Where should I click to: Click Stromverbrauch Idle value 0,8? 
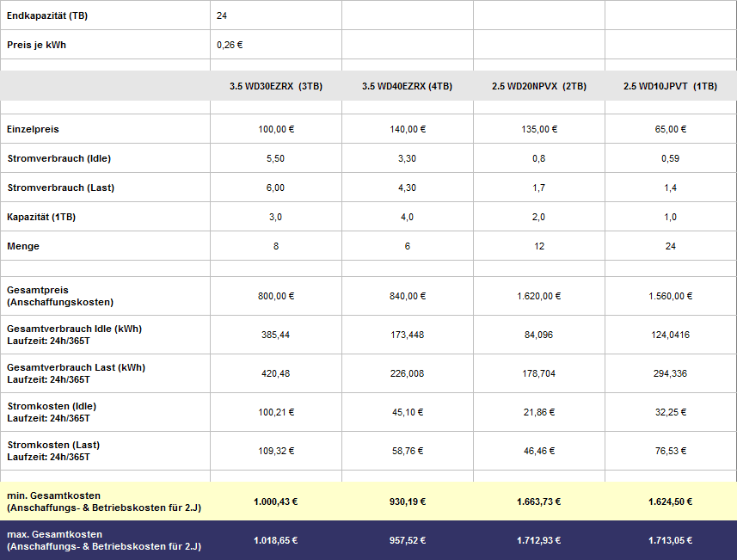tap(539, 158)
